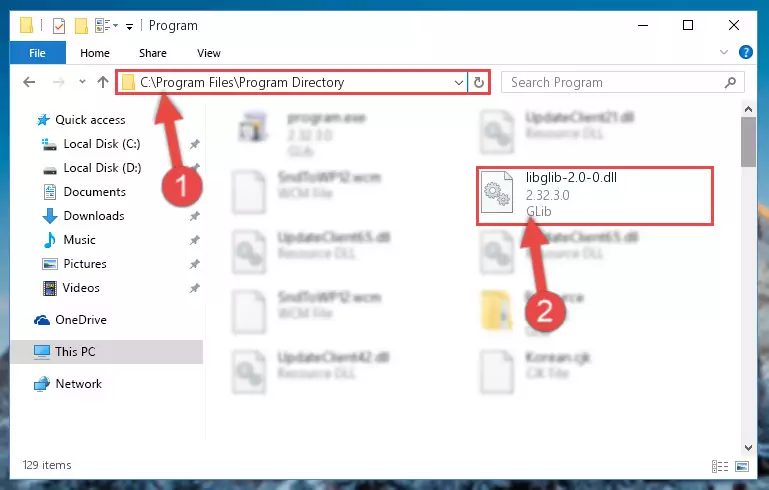Open Customize Quick Access Toolbar dropdown
The width and height of the screenshot is (769, 490).
coord(129,26)
